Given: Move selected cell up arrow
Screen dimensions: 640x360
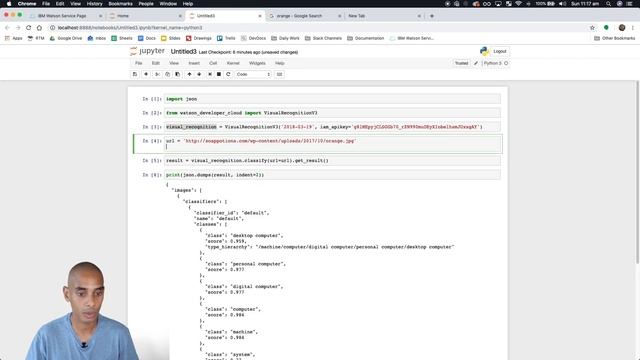Looking at the screenshot, I should (189, 74).
